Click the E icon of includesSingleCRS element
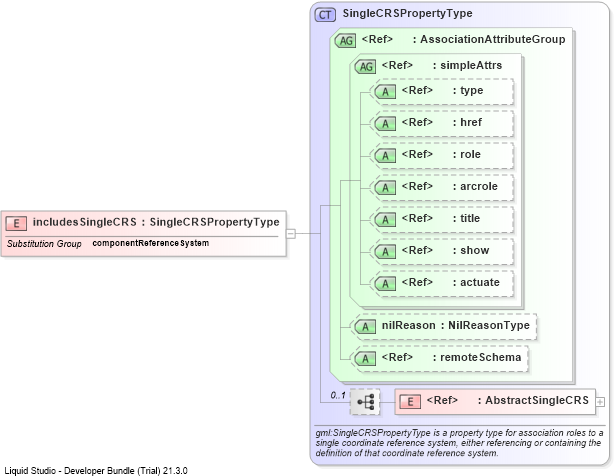 (x=16, y=223)
